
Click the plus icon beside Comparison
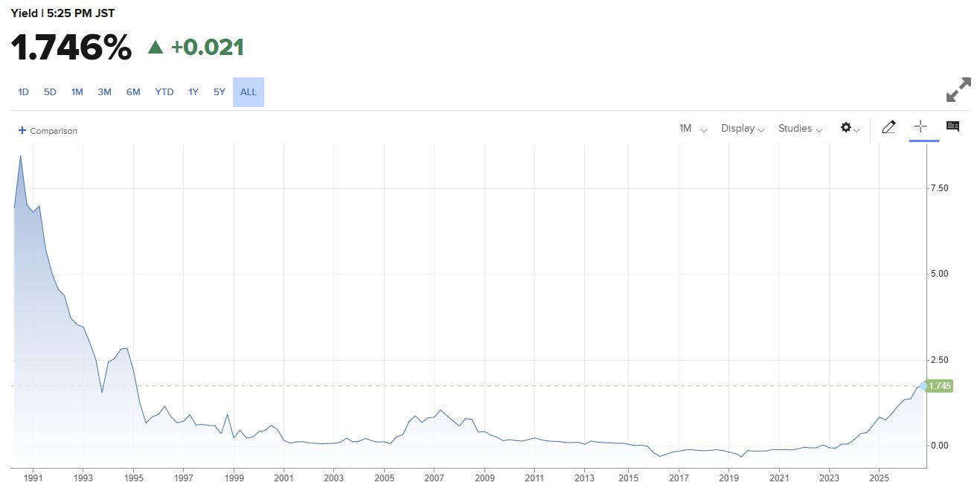click(22, 130)
